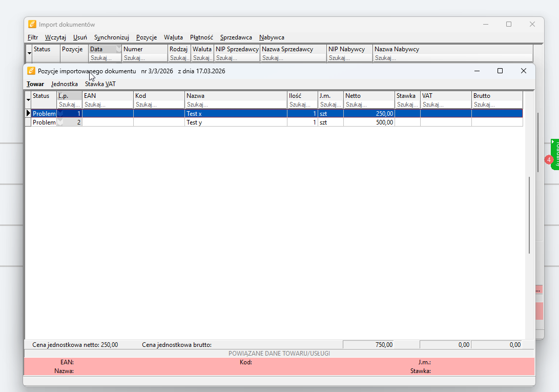Click the vertical scrollbar on the right edge

pyautogui.click(x=529, y=215)
